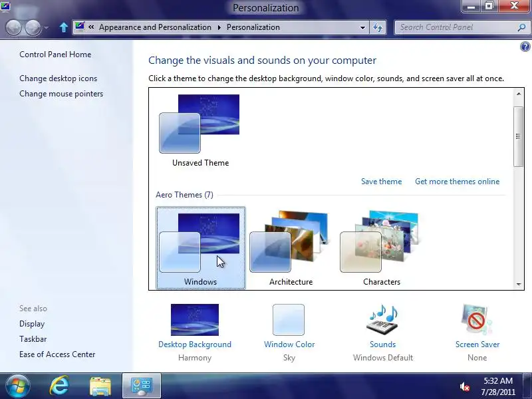Open Ease of Access Center link
Viewport: 532px width, 399px height.
[x=57, y=354]
